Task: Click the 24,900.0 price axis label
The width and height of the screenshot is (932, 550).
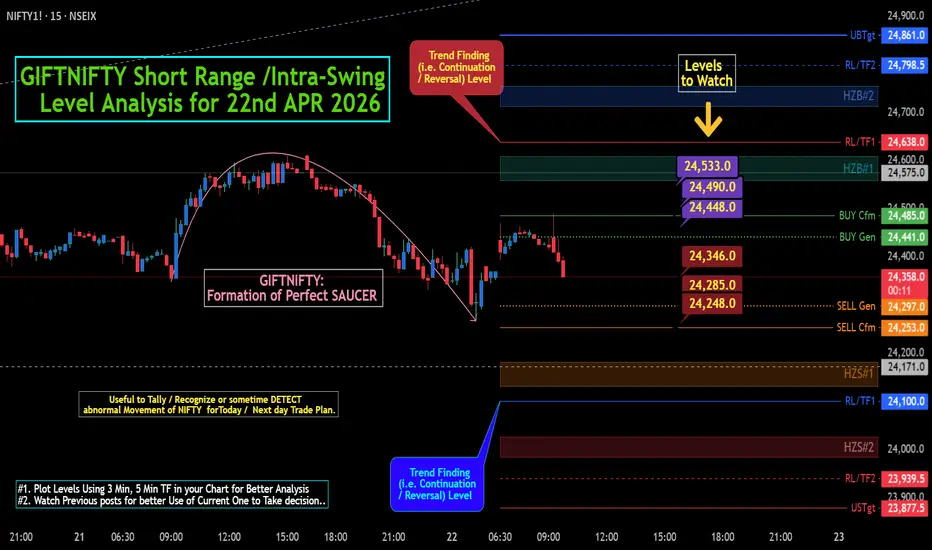Action: coord(905,15)
